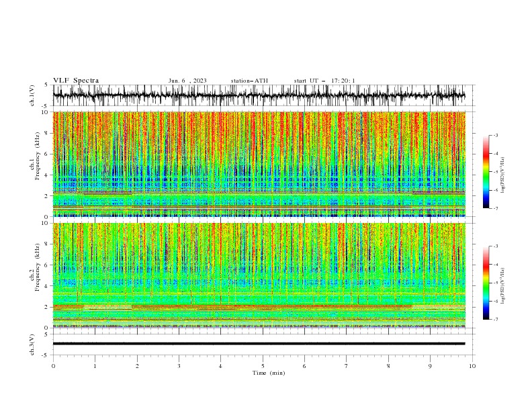Click the "-5" tick on the upper color bar
The width and height of the screenshot is (532, 411).
point(495,172)
